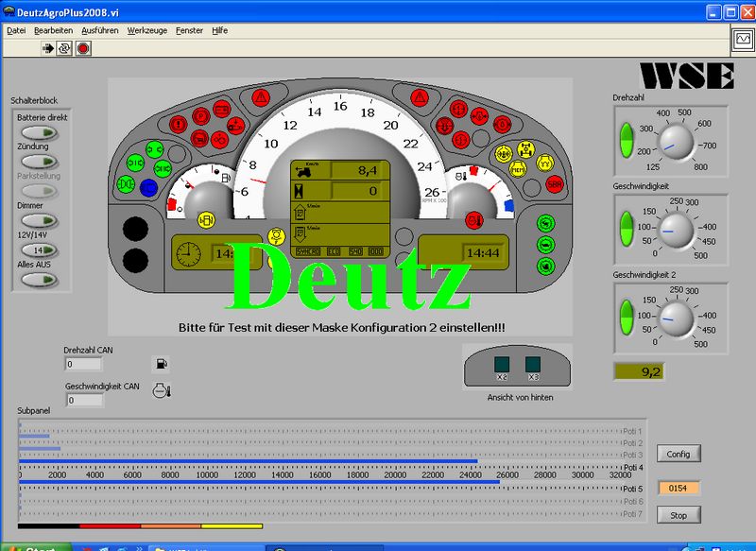Click the coolant temperature icon beside Geschwindigkeit CAN
This screenshot has width=756, height=551.
pos(162,390)
